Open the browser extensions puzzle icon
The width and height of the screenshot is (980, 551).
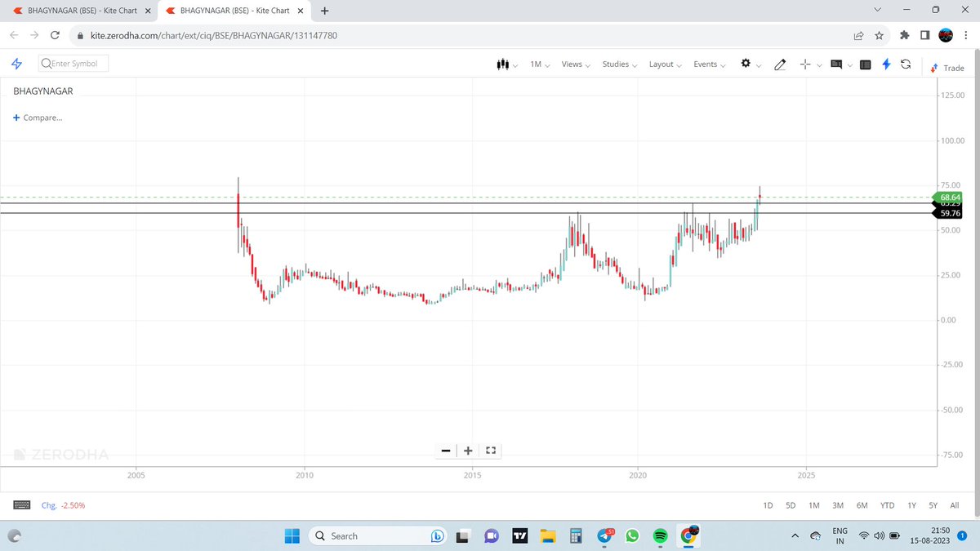904,36
